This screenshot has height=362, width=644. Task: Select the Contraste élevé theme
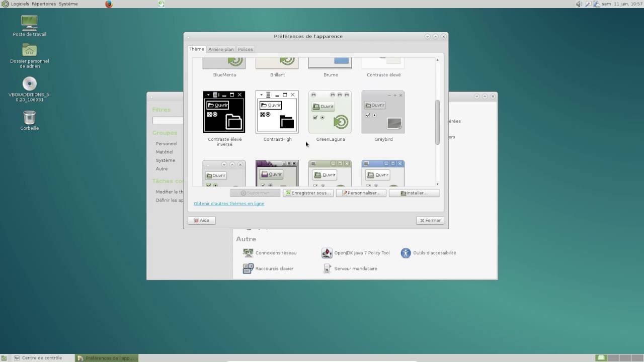pos(383,64)
